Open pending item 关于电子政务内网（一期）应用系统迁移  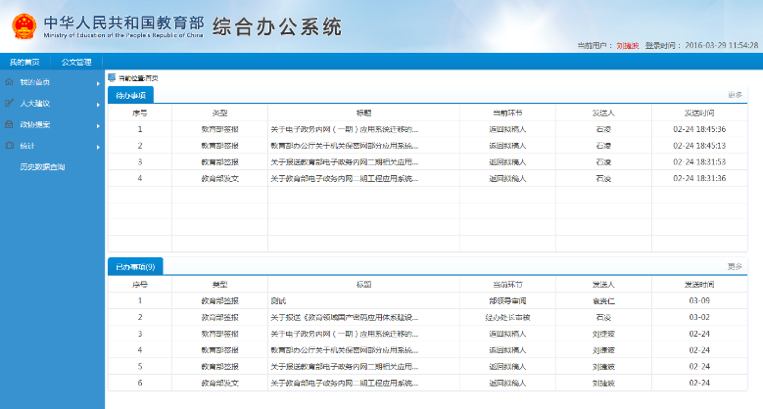[344, 129]
